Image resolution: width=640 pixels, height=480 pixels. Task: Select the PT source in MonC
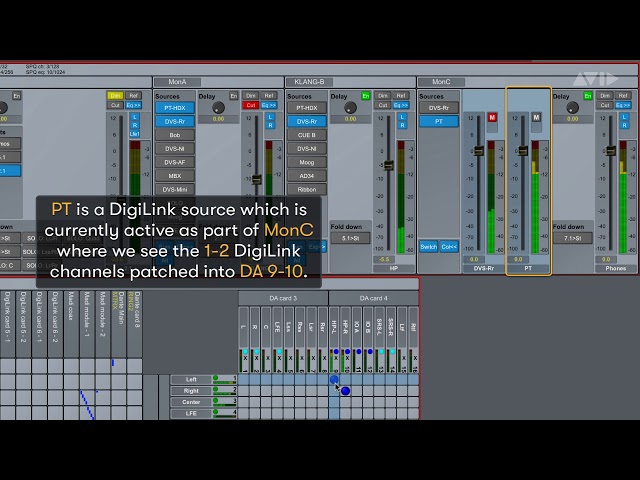pyautogui.click(x=439, y=121)
